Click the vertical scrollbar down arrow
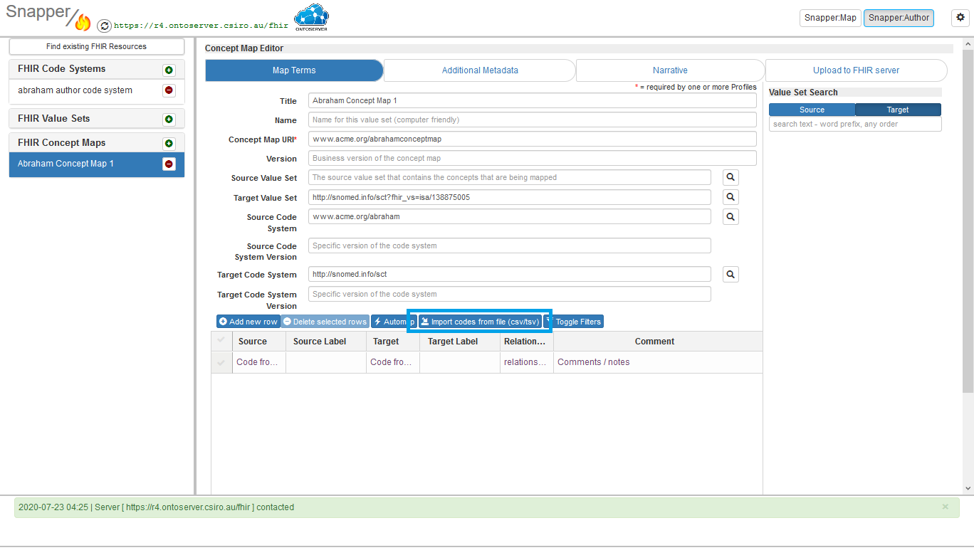 coord(968,488)
